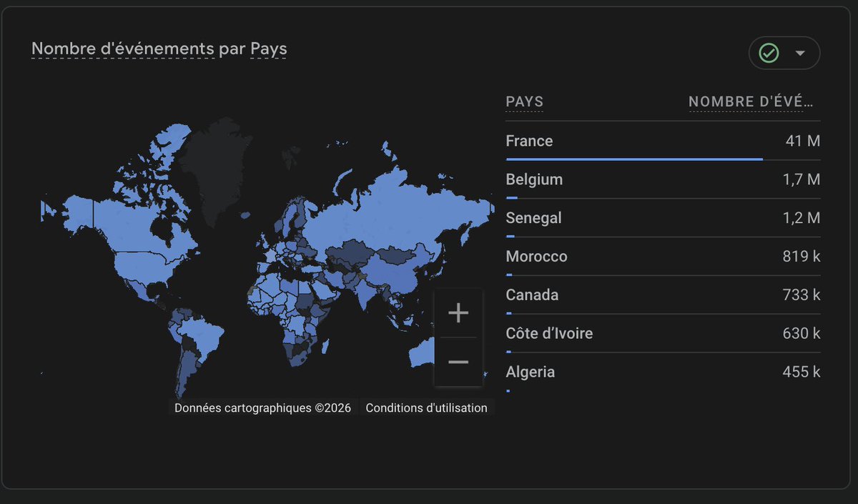Click the green checkmark status icon

(x=769, y=53)
